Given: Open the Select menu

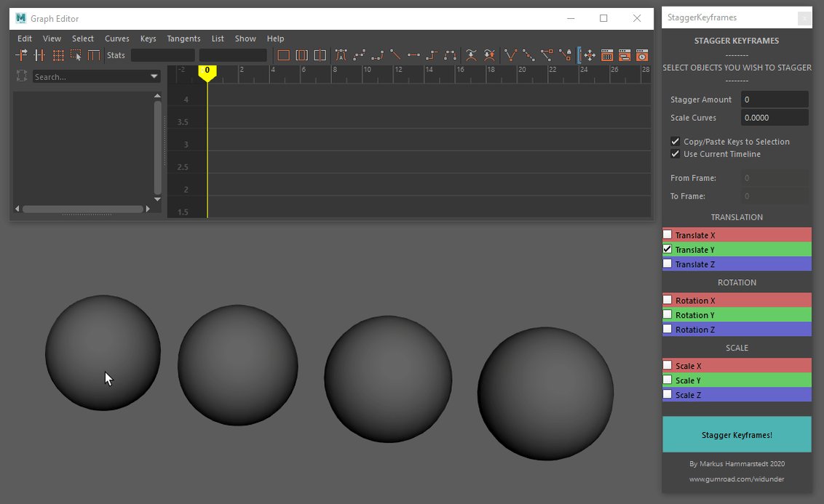Looking at the screenshot, I should (x=82, y=39).
